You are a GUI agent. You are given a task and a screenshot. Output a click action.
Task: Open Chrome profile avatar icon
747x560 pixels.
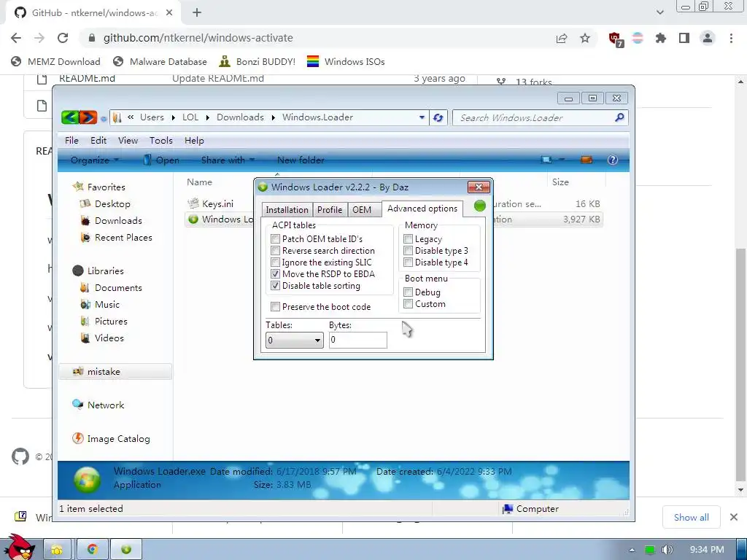[708, 38]
